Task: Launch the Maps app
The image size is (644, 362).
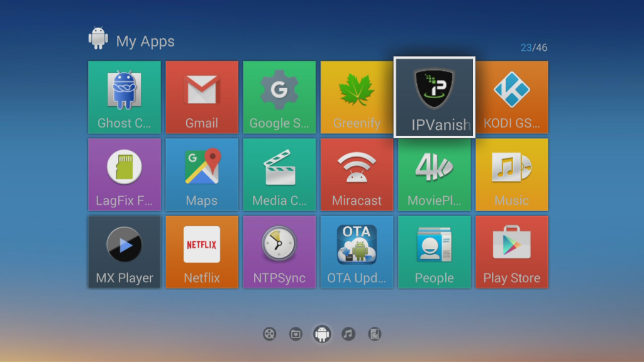Action: pos(202,175)
